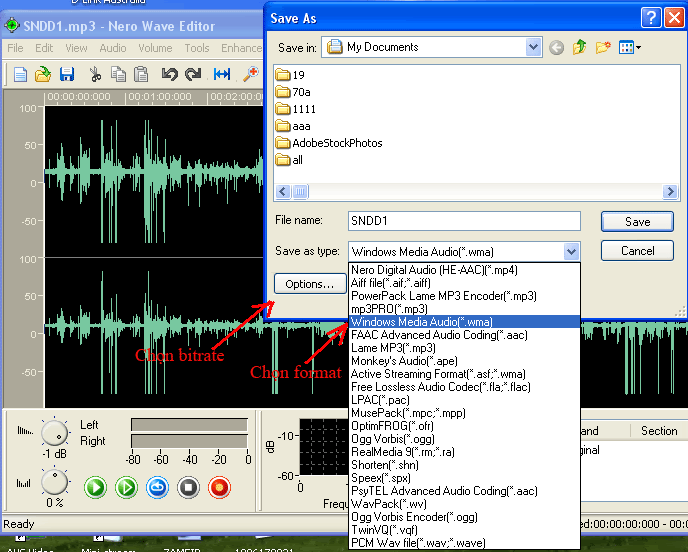The height and width of the screenshot is (552, 688).
Task: Start recording with red button
Action: tap(219, 487)
